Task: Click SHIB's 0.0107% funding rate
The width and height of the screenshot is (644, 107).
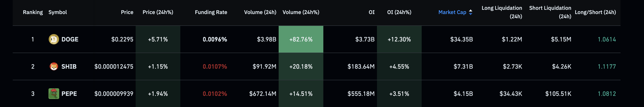Action: click(215, 67)
